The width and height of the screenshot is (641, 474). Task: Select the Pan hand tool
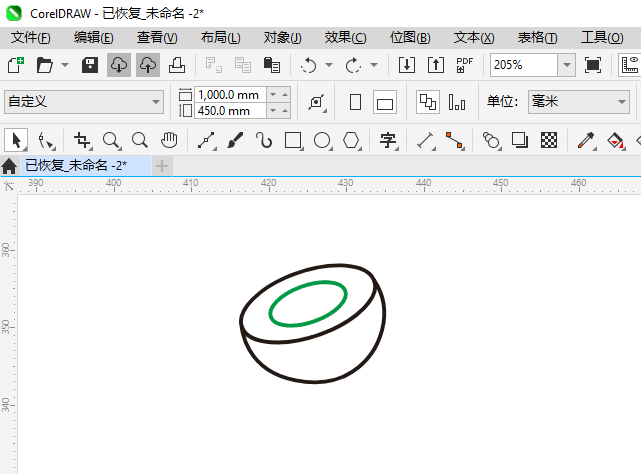[170, 140]
